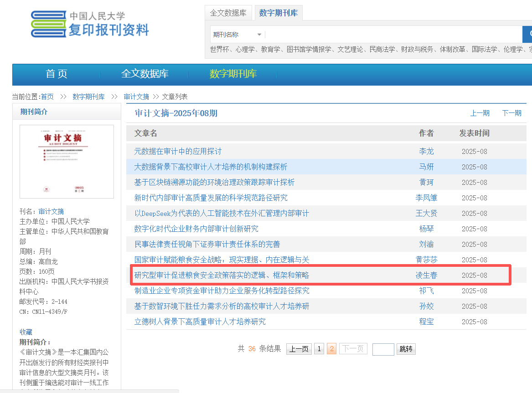
Task: Click author name 诶生春
Action: coord(426,275)
